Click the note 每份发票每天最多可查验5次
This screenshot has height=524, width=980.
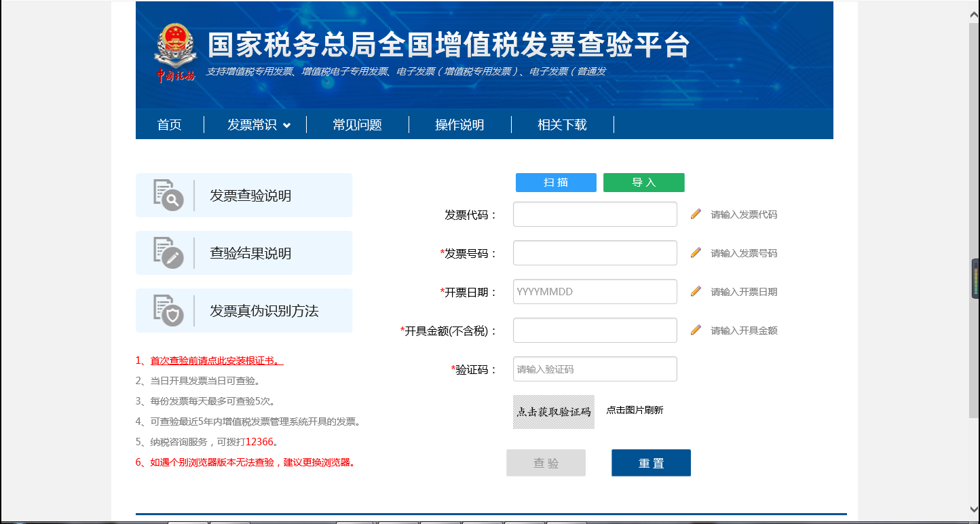pos(205,401)
